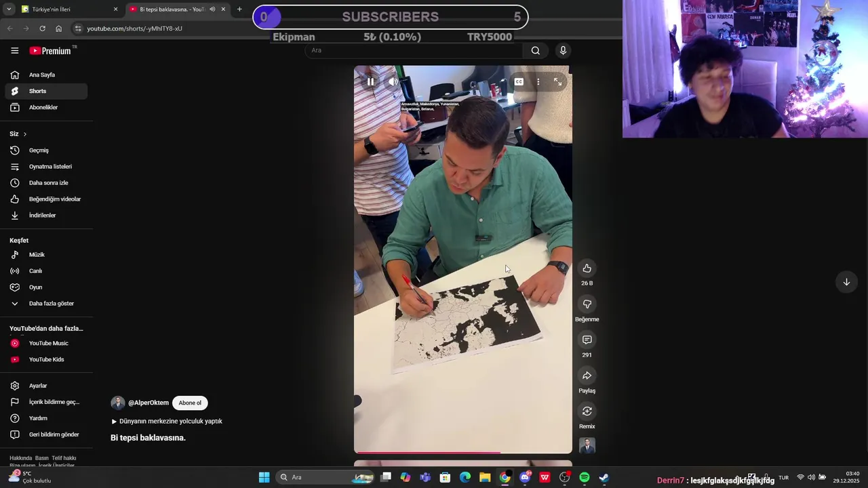The image size is (868, 488).
Task: Open Discord from the taskbar
Action: coord(525,477)
